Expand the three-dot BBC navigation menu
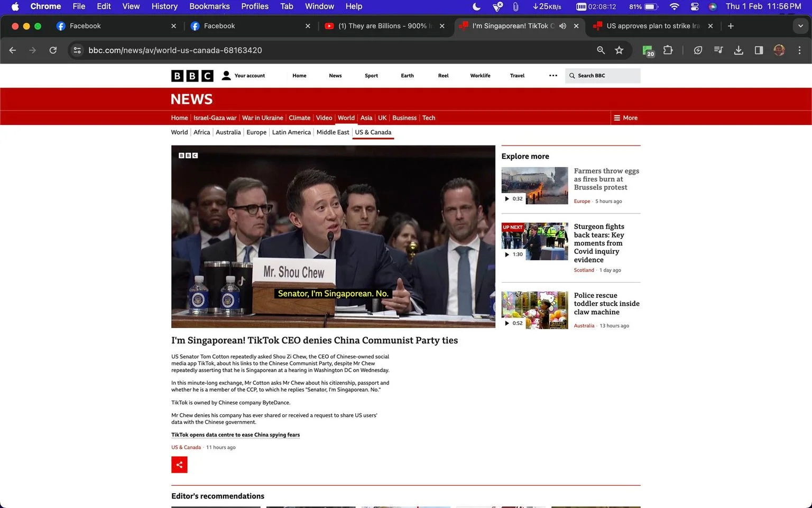Image resolution: width=812 pixels, height=508 pixels. tap(553, 76)
